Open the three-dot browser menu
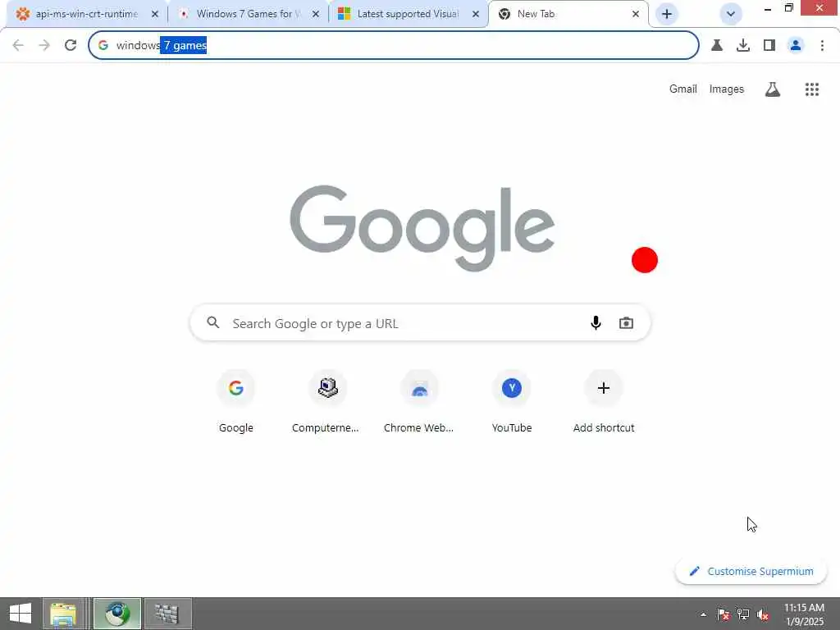Image resolution: width=840 pixels, height=630 pixels. pyautogui.click(x=822, y=46)
